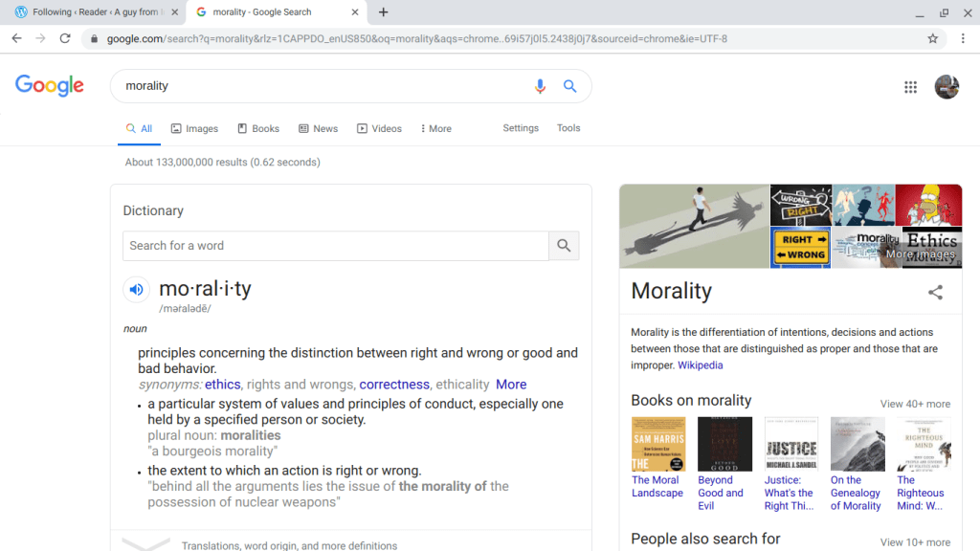The image size is (980, 551).
Task: Open the Google apps grid
Action: coord(911,87)
